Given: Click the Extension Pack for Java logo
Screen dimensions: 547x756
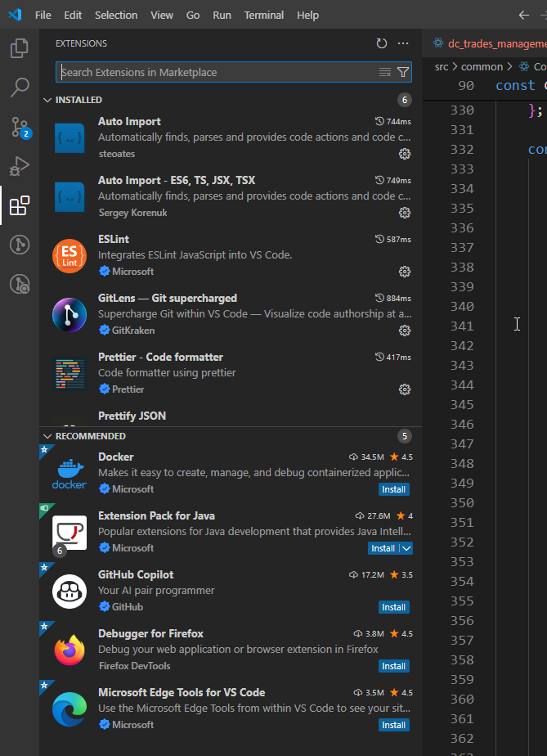Looking at the screenshot, I should click(x=69, y=533).
